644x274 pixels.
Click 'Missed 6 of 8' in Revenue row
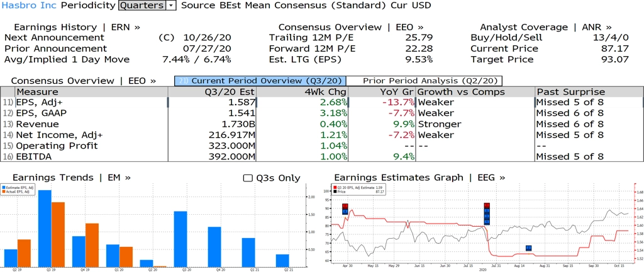(570, 124)
